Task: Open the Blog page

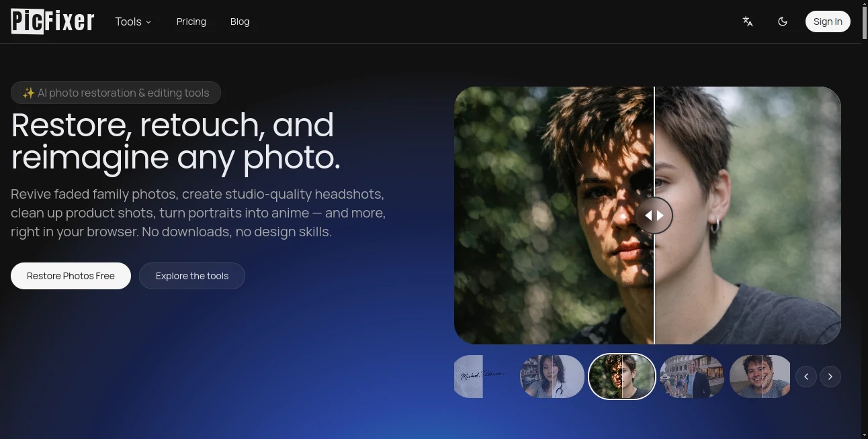Action: click(240, 21)
